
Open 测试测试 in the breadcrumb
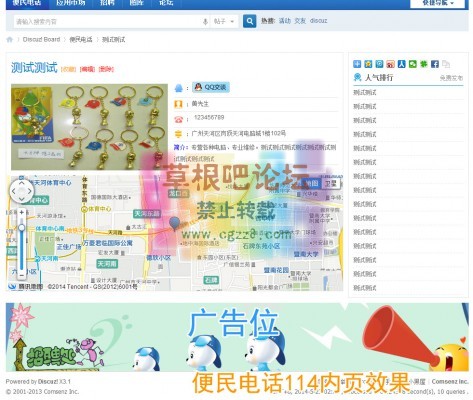point(113,39)
